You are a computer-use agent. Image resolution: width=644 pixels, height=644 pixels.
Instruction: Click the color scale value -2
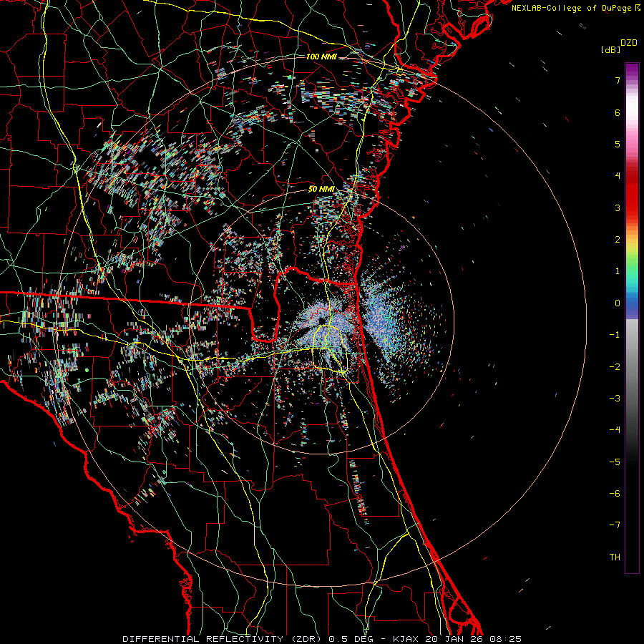click(x=615, y=367)
